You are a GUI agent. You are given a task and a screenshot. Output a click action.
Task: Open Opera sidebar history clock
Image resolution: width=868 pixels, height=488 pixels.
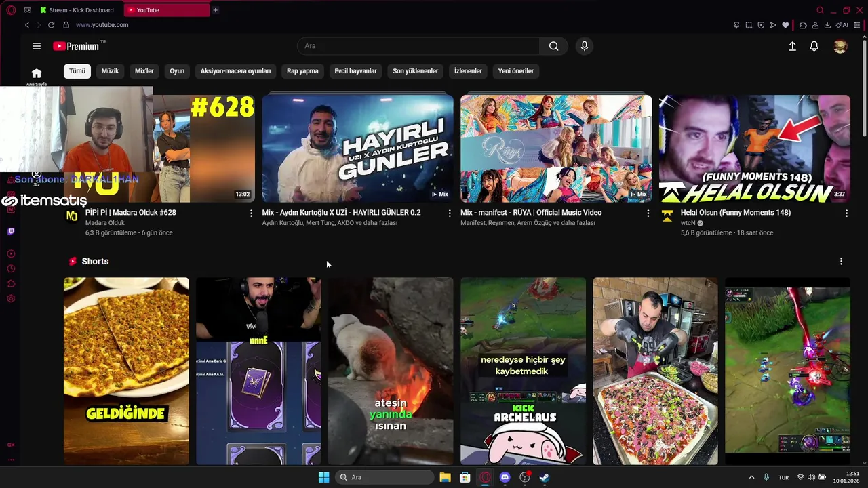pyautogui.click(x=11, y=268)
